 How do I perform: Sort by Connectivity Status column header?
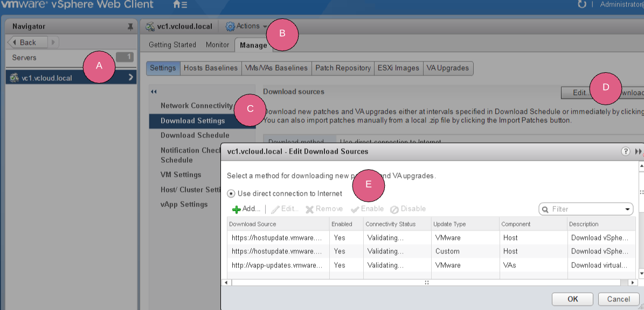coord(397,224)
